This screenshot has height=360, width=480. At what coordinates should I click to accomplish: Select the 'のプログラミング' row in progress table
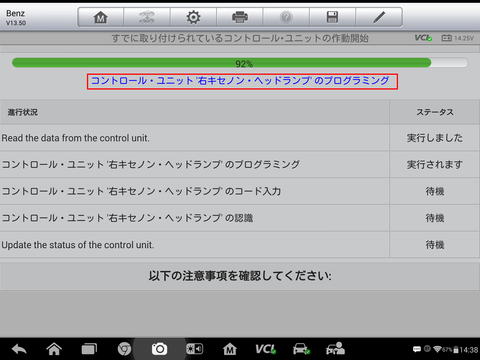coord(195,165)
